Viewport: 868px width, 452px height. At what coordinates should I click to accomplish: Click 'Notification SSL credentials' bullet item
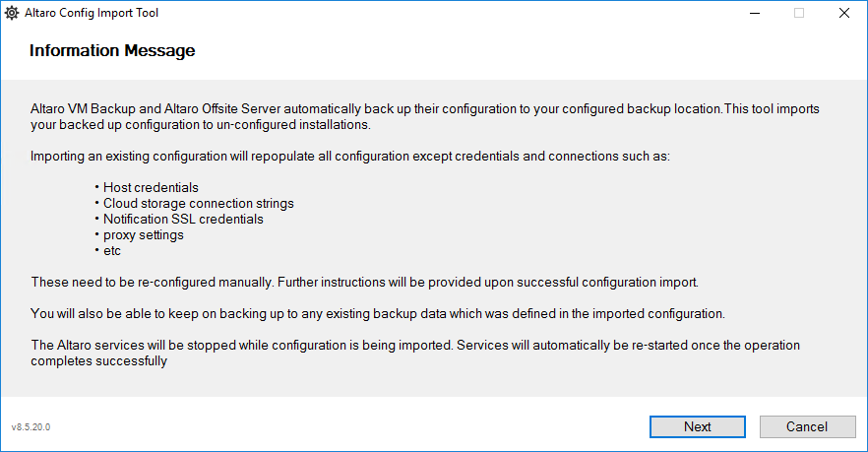(x=183, y=219)
